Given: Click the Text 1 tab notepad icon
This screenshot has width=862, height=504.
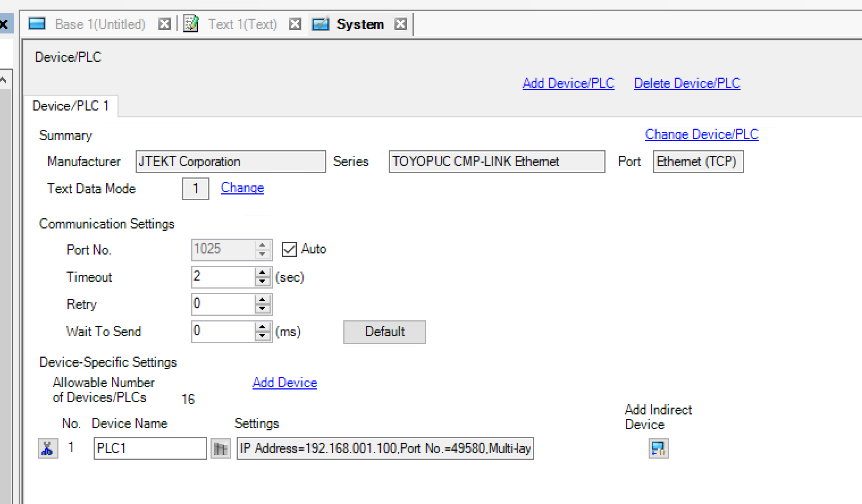Looking at the screenshot, I should tap(191, 24).
